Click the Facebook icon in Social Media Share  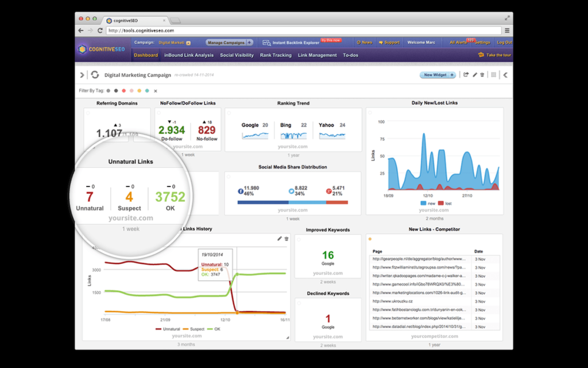[x=241, y=191]
